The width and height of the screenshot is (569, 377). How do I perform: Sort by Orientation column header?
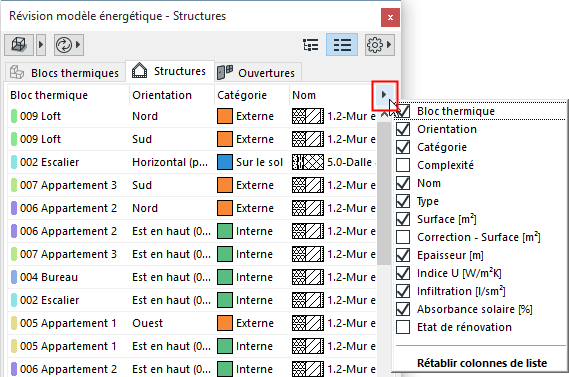[172, 95]
